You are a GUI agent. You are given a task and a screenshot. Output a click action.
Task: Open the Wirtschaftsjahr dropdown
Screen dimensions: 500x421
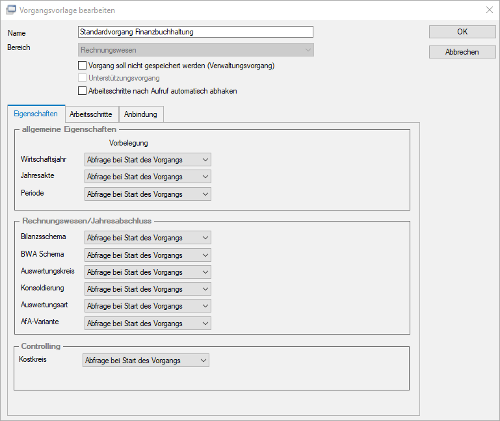coord(147,160)
